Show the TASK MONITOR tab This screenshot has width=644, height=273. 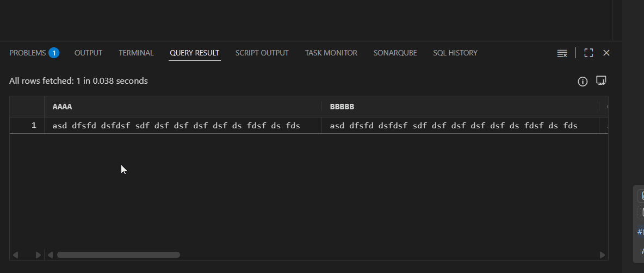coord(331,53)
